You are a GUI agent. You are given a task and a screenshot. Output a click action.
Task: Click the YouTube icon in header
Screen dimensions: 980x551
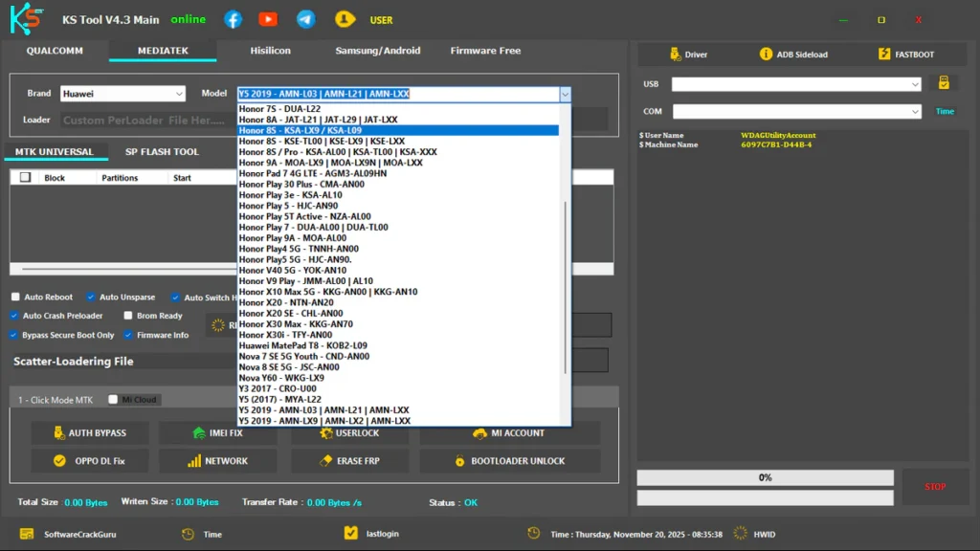[x=268, y=19]
